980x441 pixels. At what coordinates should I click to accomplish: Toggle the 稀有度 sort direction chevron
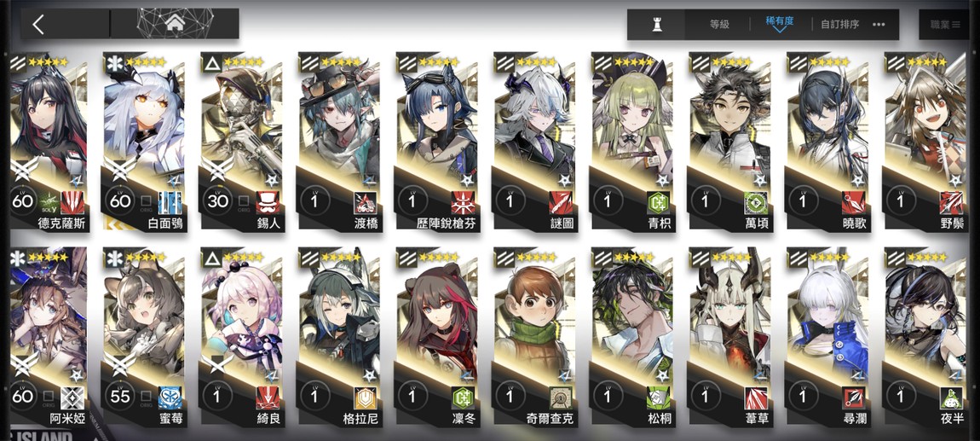(780, 29)
